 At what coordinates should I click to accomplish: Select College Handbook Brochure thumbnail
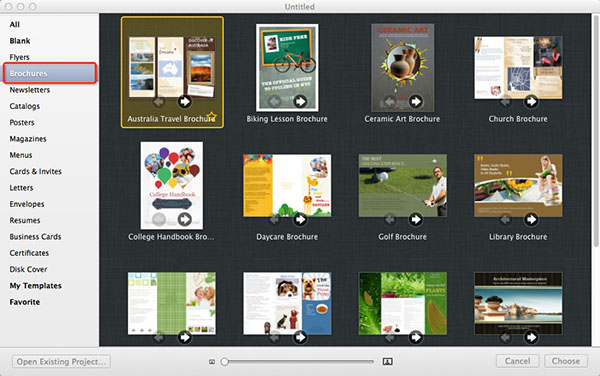tap(172, 186)
